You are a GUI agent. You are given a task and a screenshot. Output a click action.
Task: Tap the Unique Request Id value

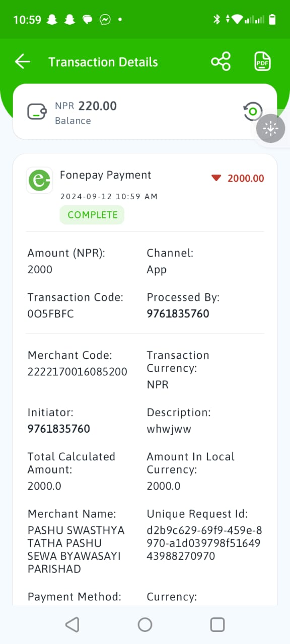[204, 543]
